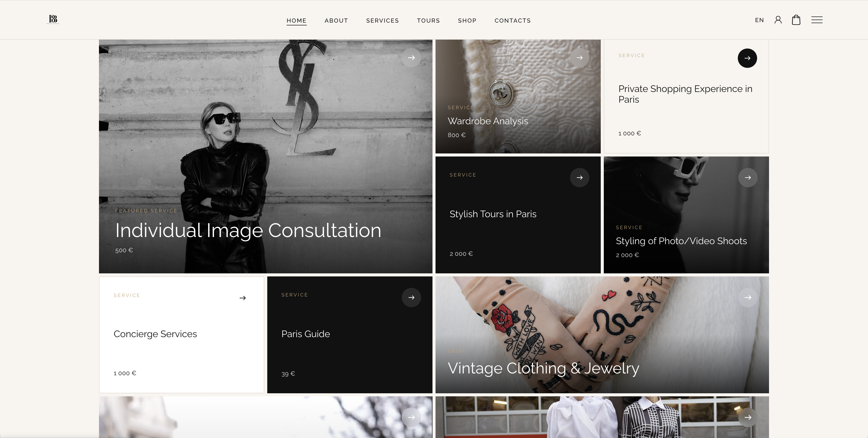The image size is (868, 438).
Task: Click the FEATURED SERVICE label
Action: coord(146,211)
